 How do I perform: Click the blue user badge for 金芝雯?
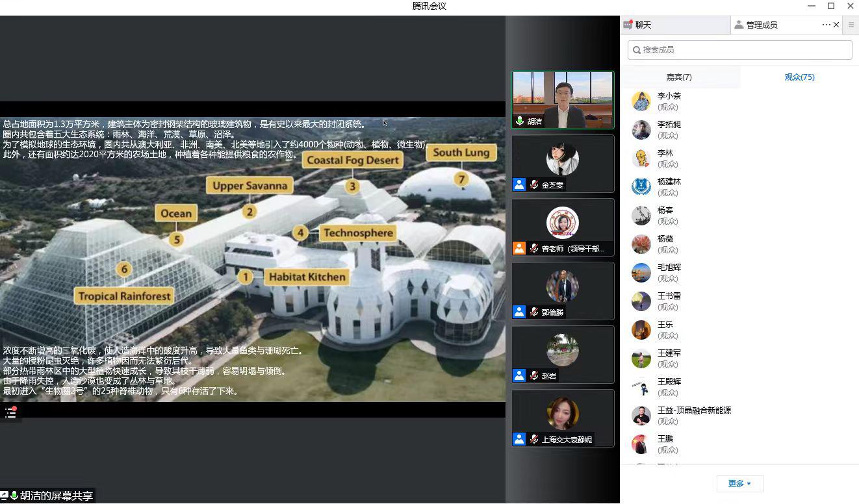coord(519,184)
